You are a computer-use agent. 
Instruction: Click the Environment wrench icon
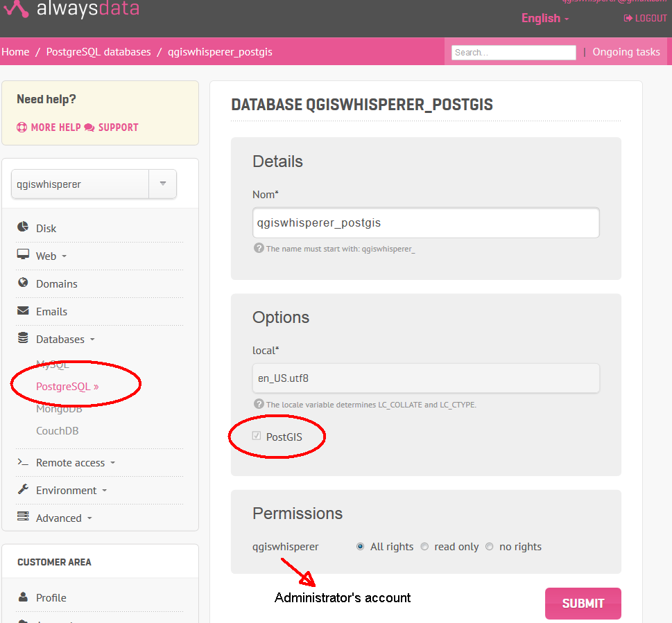[x=23, y=489]
